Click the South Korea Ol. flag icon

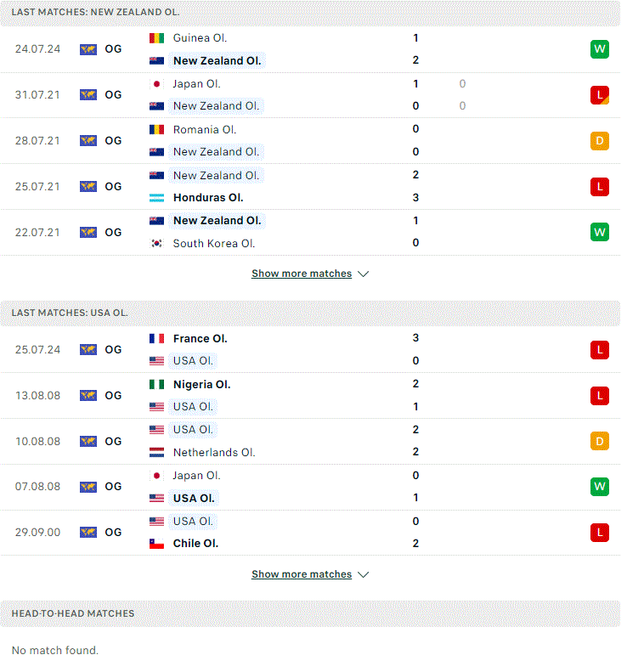(x=156, y=244)
